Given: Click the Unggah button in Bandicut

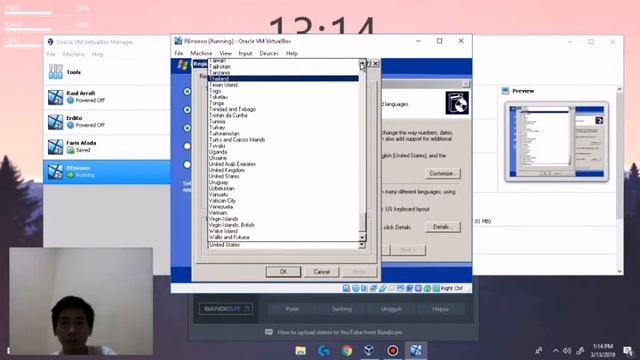Looking at the screenshot, I should click(391, 309).
